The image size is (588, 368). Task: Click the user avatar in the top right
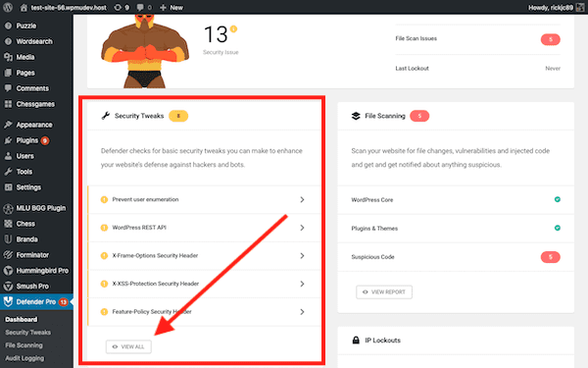pos(580,7)
